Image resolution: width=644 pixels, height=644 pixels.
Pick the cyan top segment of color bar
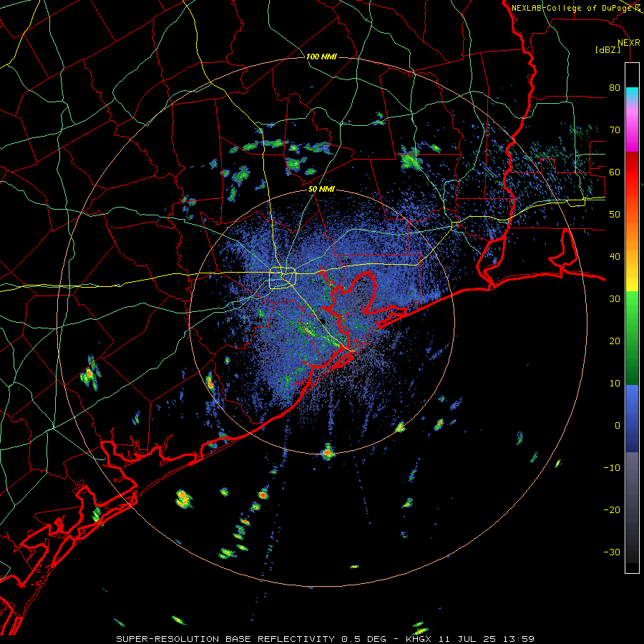point(632,95)
